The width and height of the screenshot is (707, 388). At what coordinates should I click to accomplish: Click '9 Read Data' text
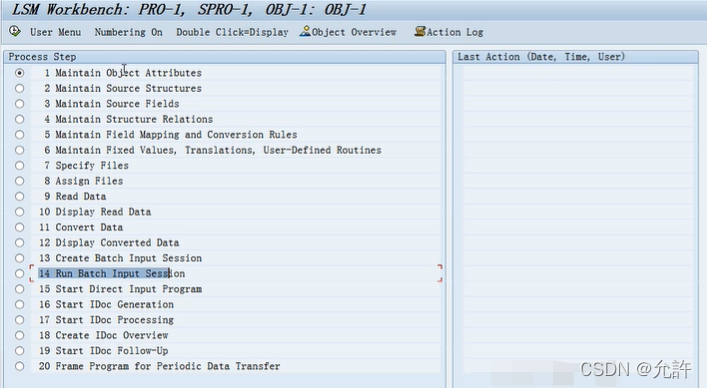pyautogui.click(x=75, y=196)
